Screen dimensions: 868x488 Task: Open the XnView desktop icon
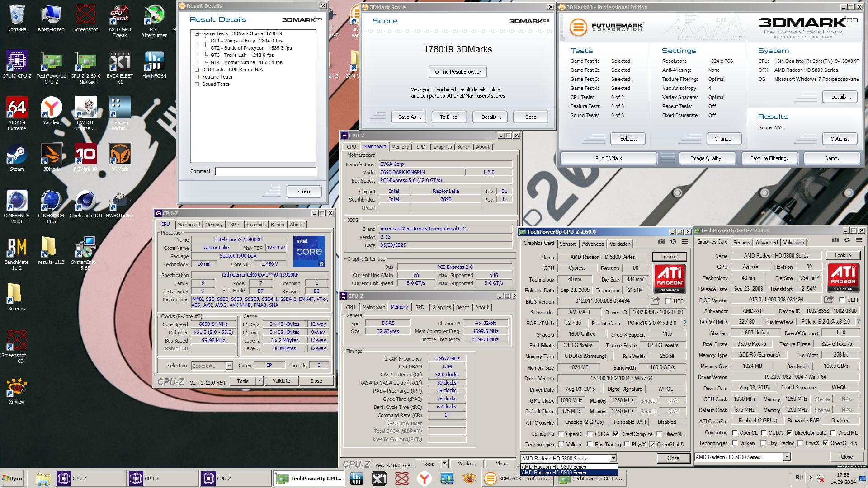coord(17,391)
